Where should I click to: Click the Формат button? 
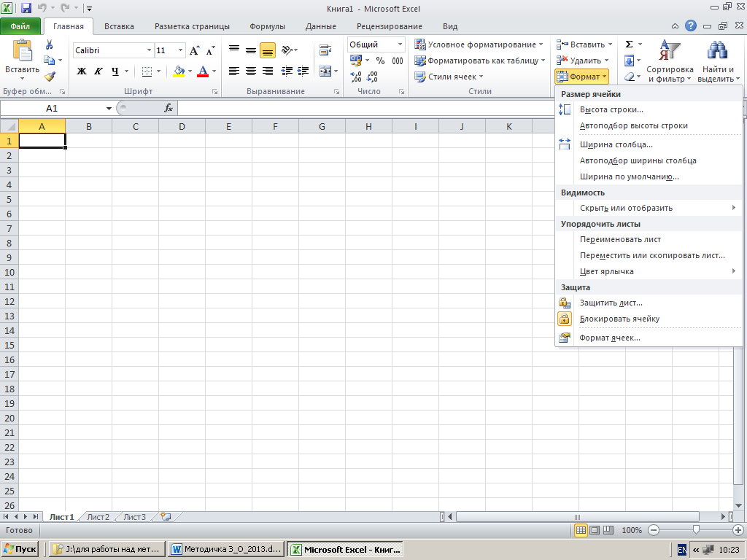(x=581, y=76)
